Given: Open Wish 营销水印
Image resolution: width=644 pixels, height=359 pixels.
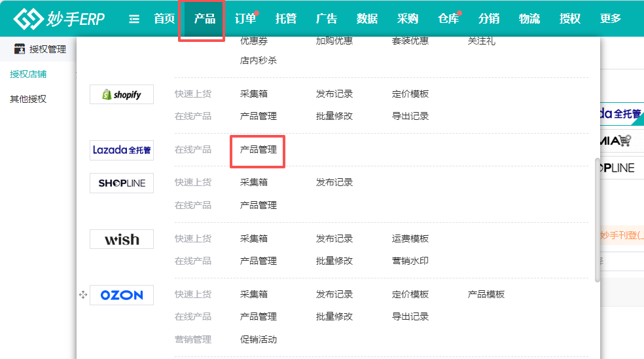Looking at the screenshot, I should pyautogui.click(x=410, y=261).
